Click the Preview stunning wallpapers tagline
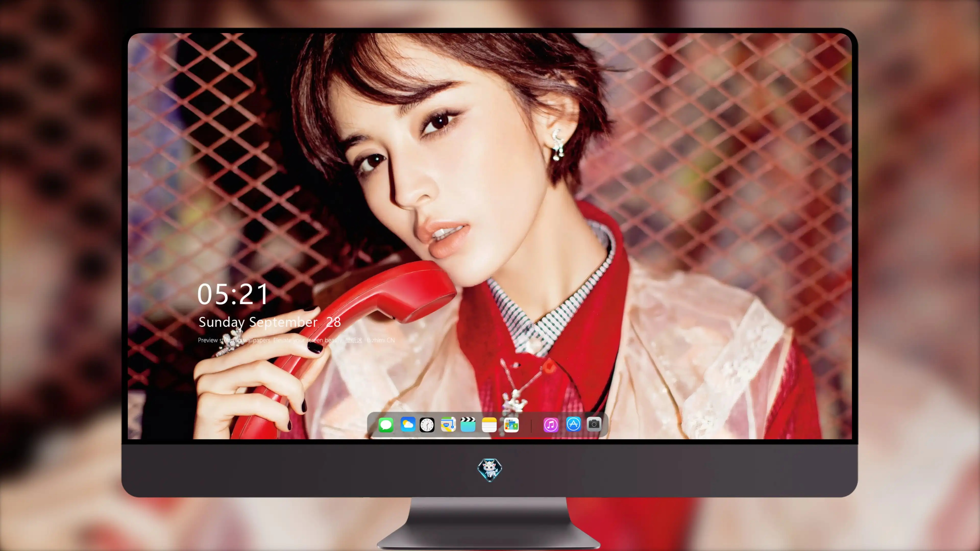The height and width of the screenshot is (551, 980). coord(296,340)
